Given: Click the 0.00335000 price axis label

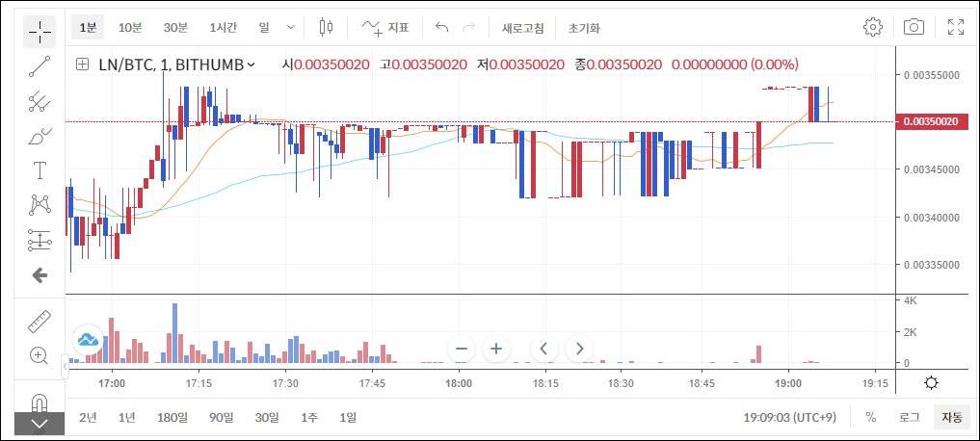Looking at the screenshot, I should pyautogui.click(x=932, y=265).
